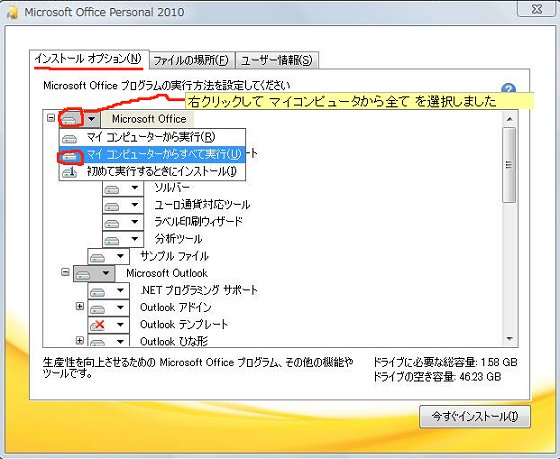The image size is (560, 459).
Task: Expand the Outlook アドイン node
Action: [x=80, y=306]
